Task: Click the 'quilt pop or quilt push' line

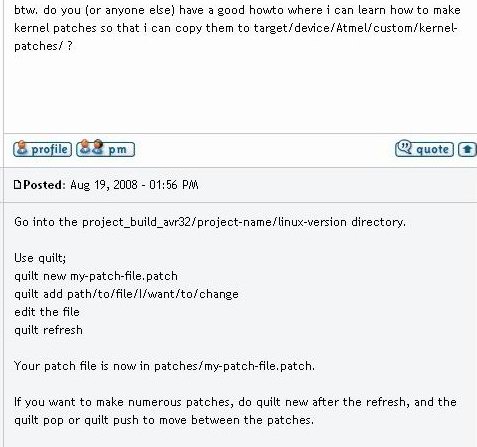Action: pos(164,420)
